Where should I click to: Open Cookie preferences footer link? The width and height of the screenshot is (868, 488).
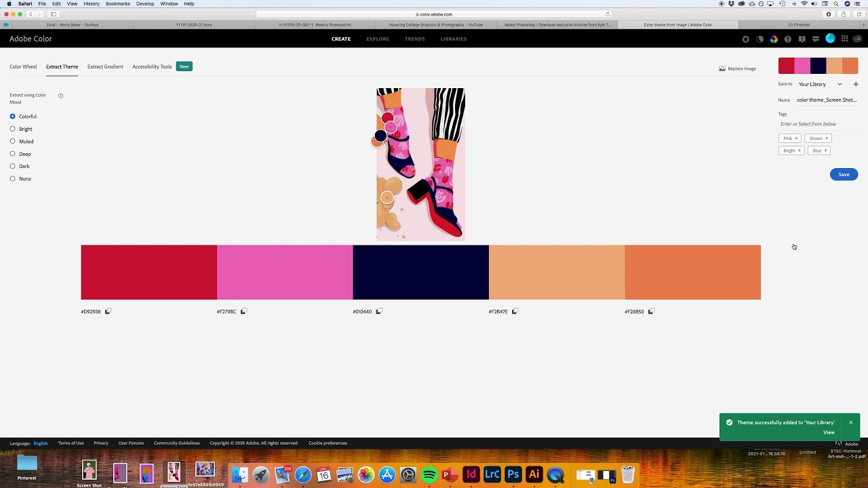pos(328,443)
